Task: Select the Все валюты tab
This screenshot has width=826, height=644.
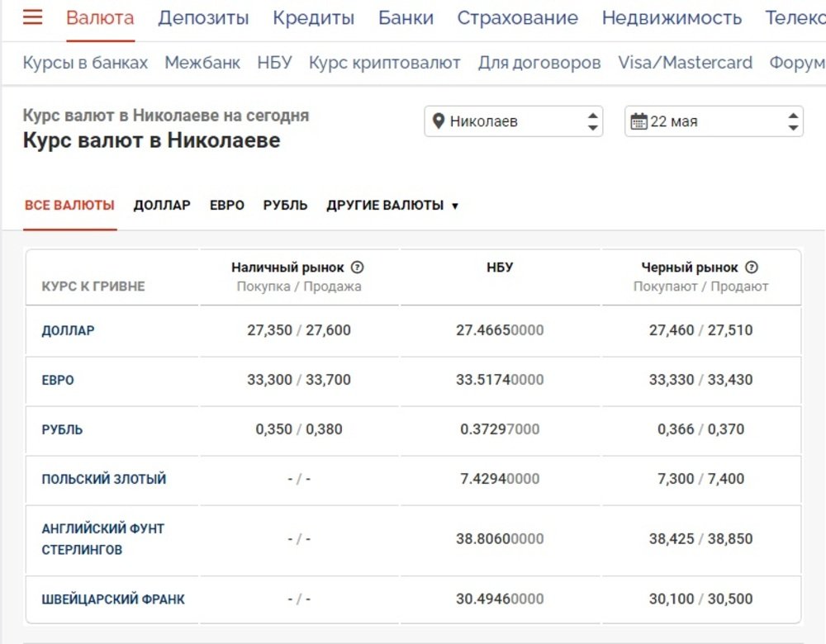Action: click(69, 206)
